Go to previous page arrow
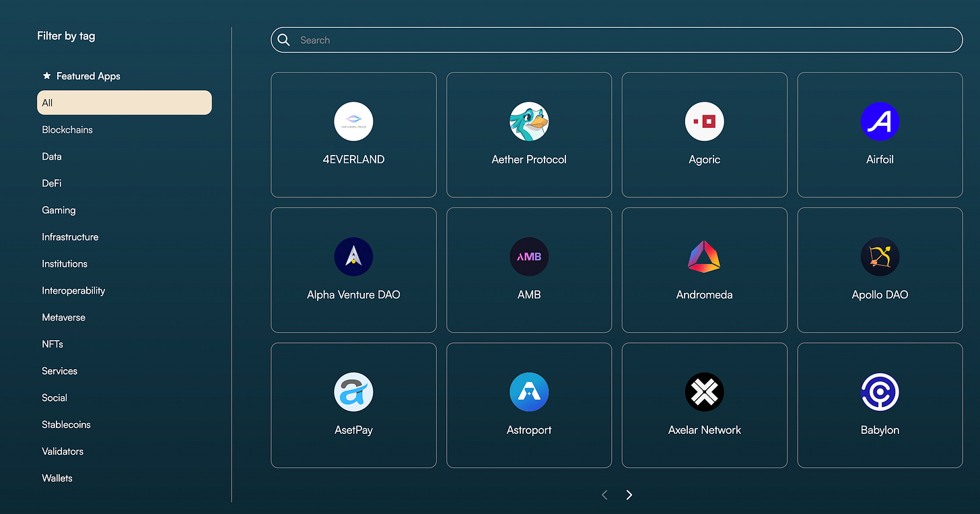Screen dimensions: 980x514 (604, 495)
